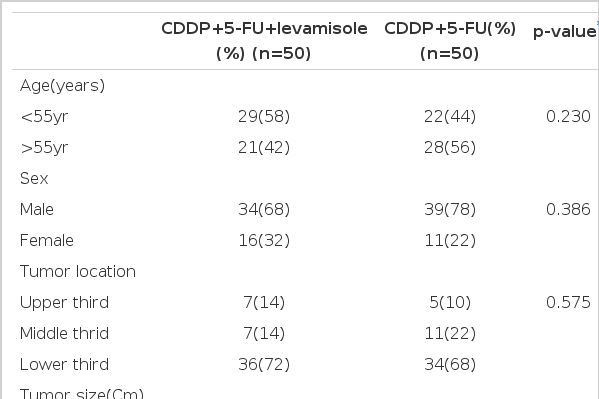The width and height of the screenshot is (599, 399).
Task: Open the blue footnote marker beside p-value
Action: 597,24
